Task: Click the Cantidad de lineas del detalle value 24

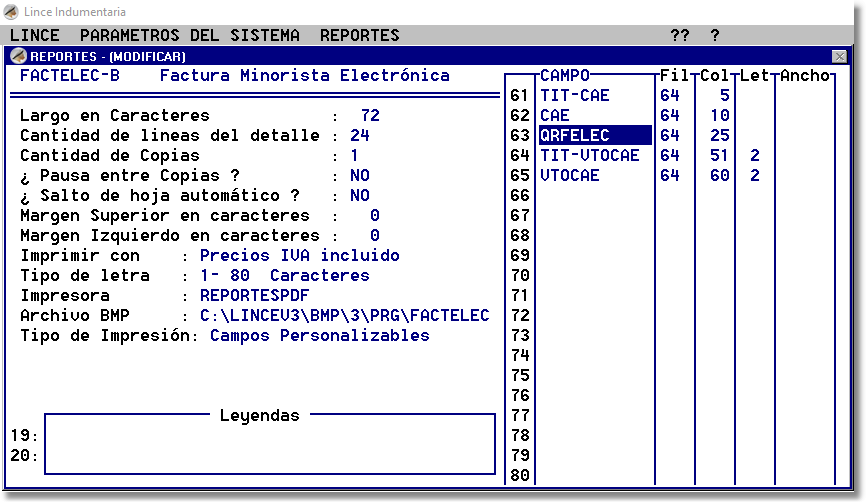Action: (360, 135)
